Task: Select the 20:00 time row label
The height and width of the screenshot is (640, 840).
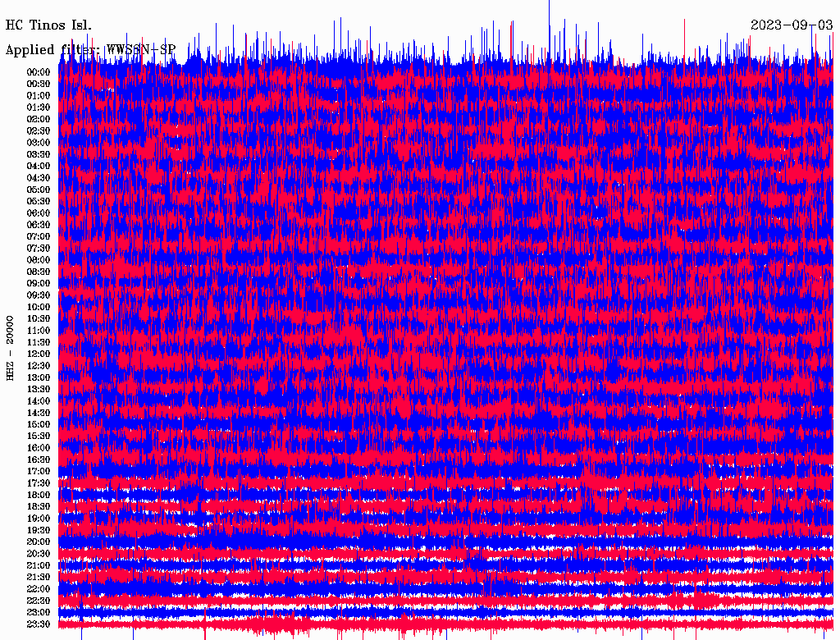Action: pos(39,542)
